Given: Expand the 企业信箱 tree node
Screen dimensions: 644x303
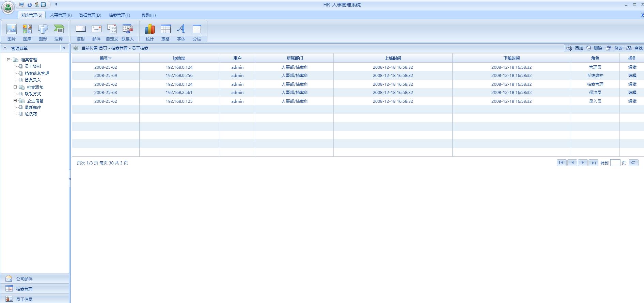Looking at the screenshot, I should (15, 101).
